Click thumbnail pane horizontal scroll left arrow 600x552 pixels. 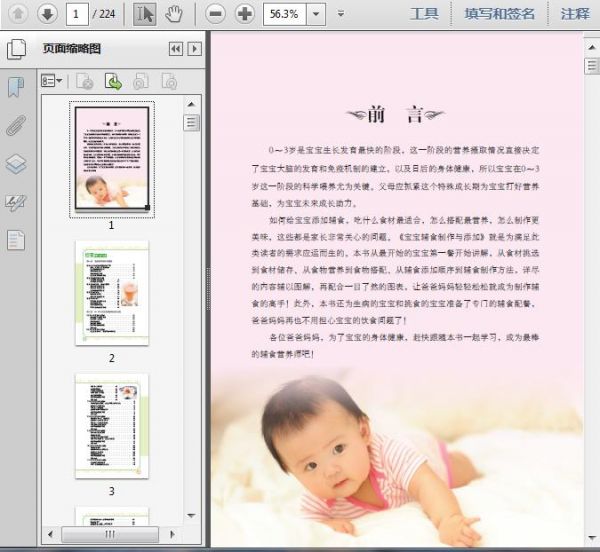[51, 534]
